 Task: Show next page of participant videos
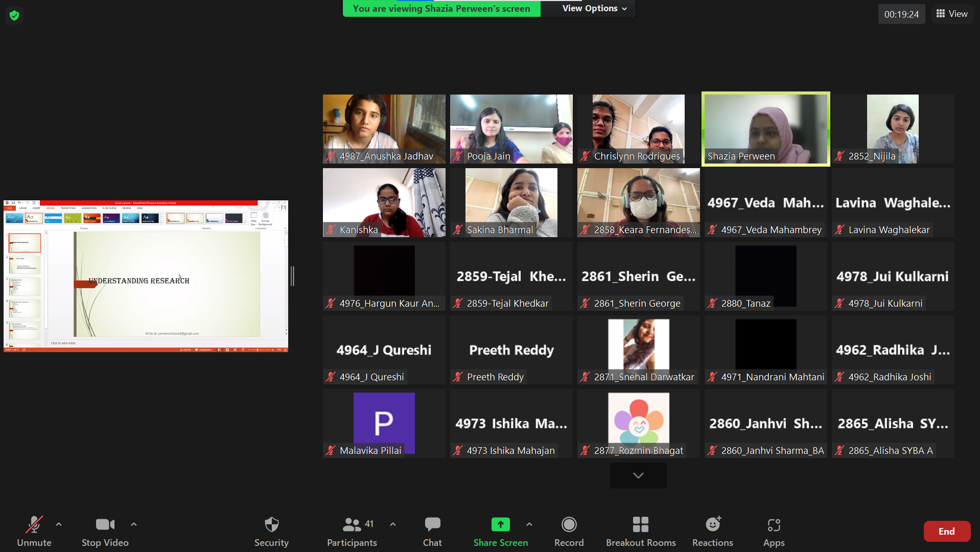point(638,475)
